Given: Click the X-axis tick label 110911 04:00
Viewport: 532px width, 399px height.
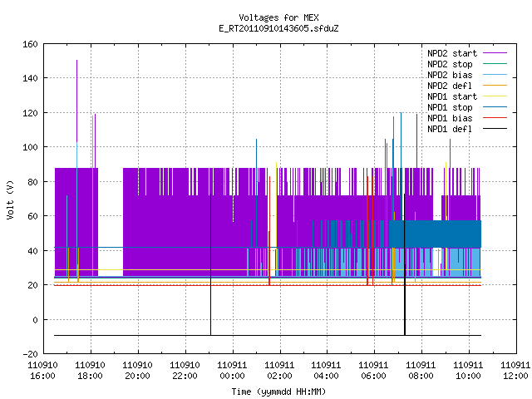Looking at the screenshot, I should pos(326,371).
